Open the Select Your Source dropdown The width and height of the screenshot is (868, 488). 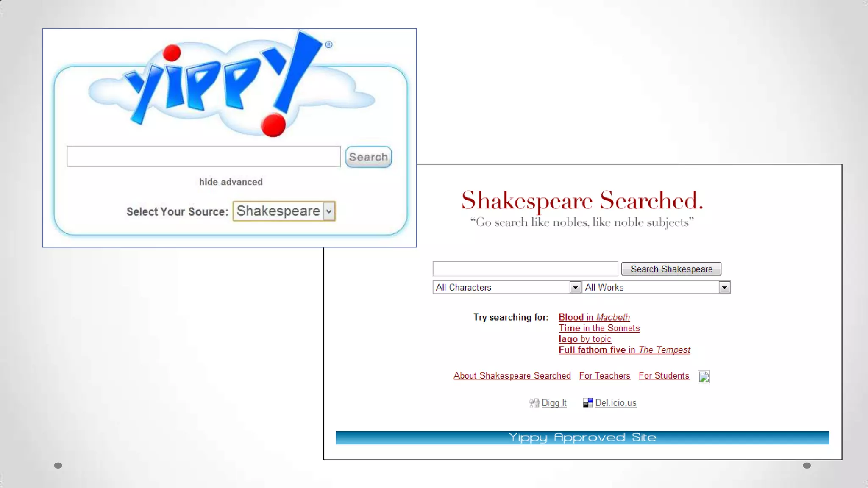(x=284, y=211)
